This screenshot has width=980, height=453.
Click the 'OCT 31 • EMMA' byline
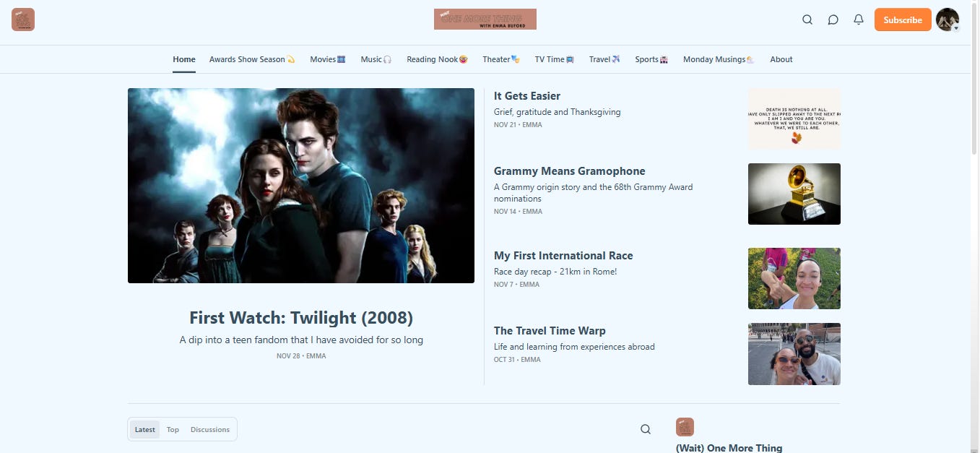[x=517, y=360]
